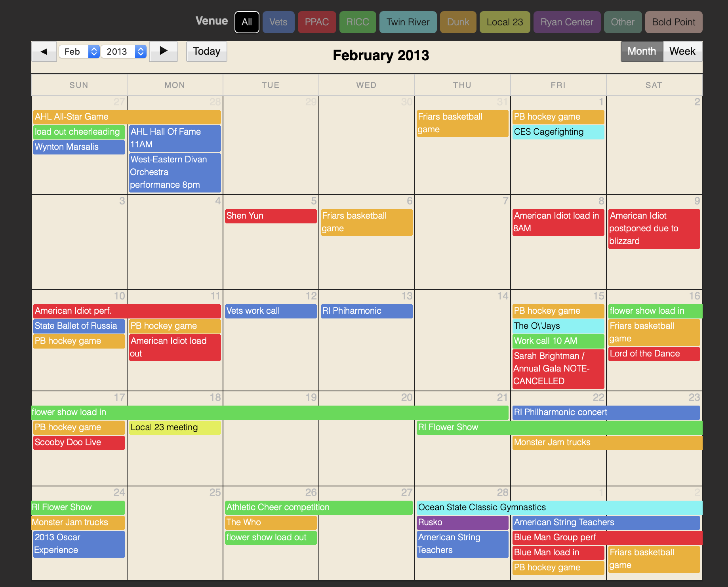Jump to Today in the calendar
The image size is (728, 587).
tap(206, 51)
